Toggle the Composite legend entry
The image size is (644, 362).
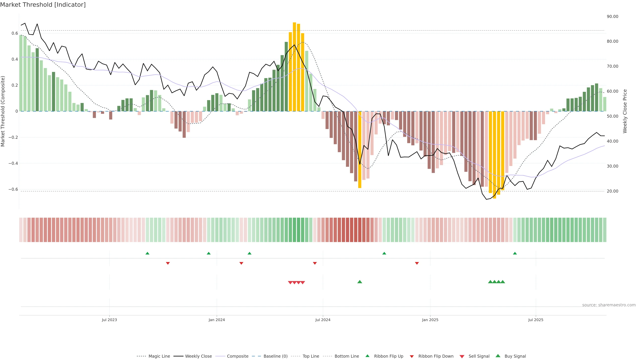coord(237,356)
